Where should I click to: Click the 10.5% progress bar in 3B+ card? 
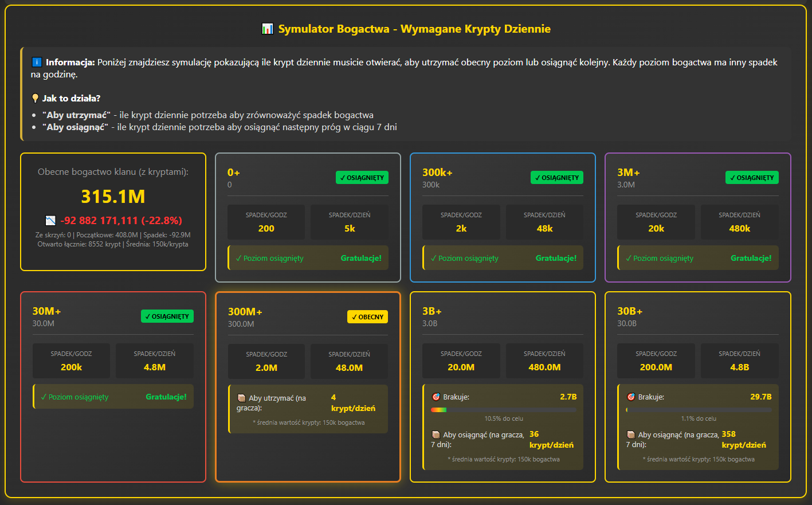point(503,409)
